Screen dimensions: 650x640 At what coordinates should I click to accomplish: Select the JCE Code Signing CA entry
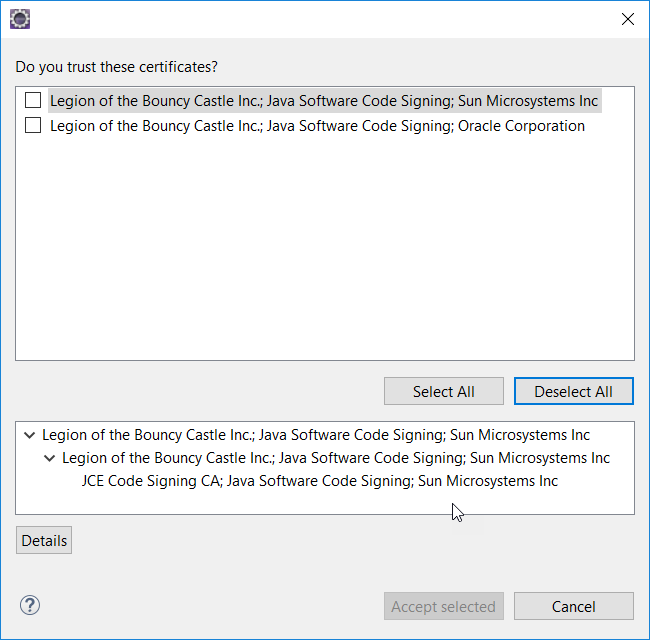point(320,481)
